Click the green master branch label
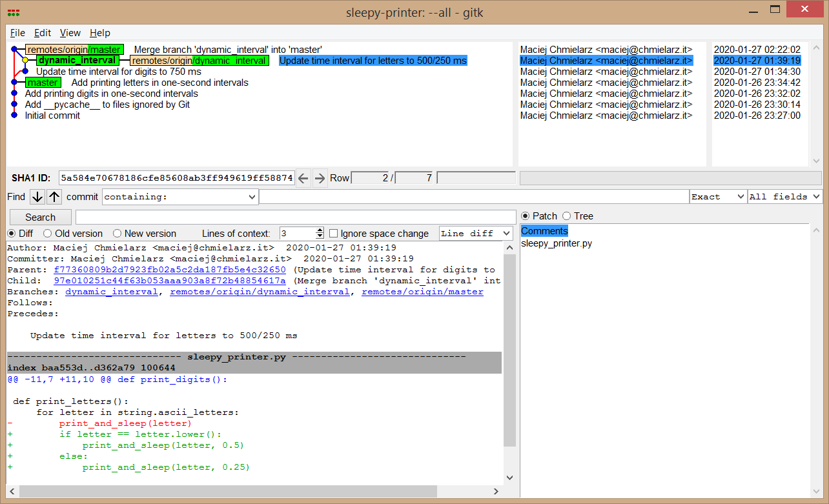Screen dimensions: 829x504 coord(43,83)
